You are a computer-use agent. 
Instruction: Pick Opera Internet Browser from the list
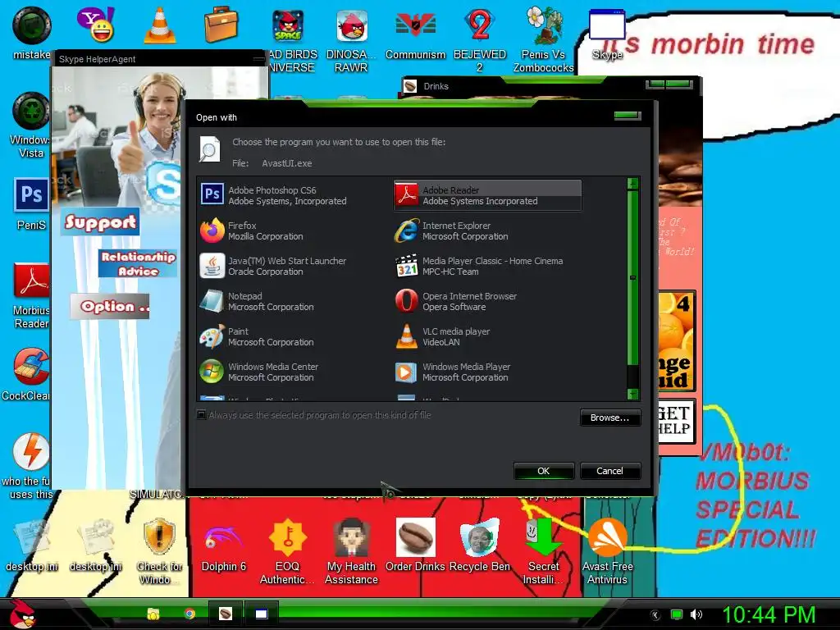(x=487, y=302)
